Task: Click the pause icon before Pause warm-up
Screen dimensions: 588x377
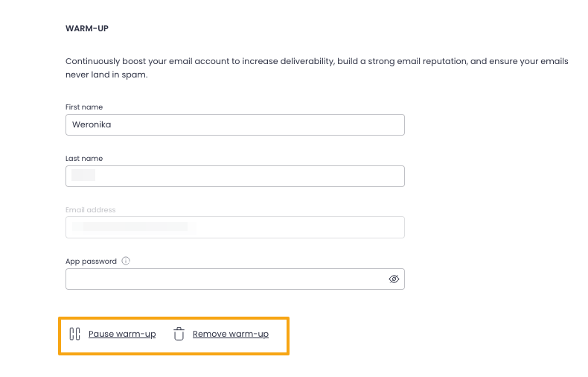Action: tap(74, 334)
